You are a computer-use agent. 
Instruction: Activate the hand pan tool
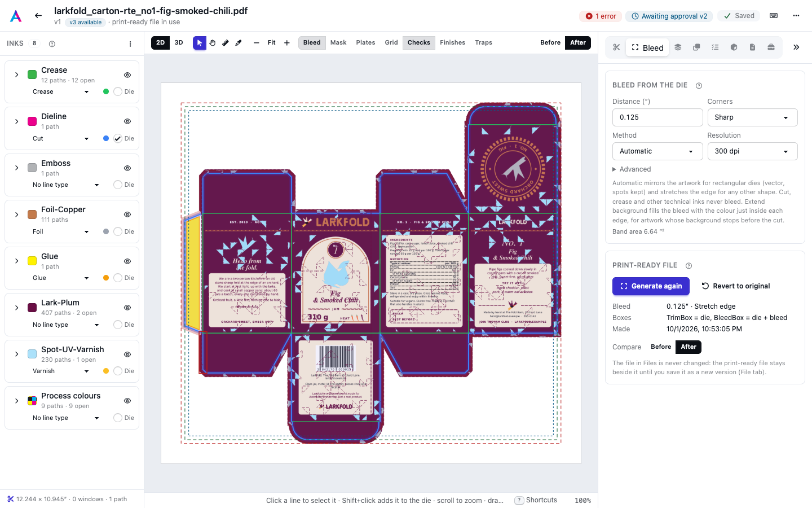click(213, 43)
